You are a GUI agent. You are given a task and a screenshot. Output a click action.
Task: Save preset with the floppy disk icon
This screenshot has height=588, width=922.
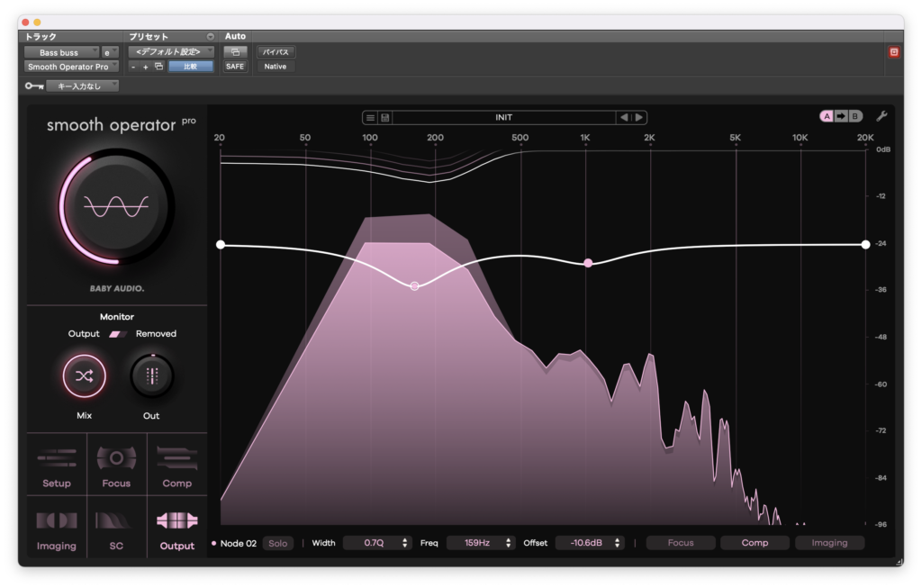385,118
